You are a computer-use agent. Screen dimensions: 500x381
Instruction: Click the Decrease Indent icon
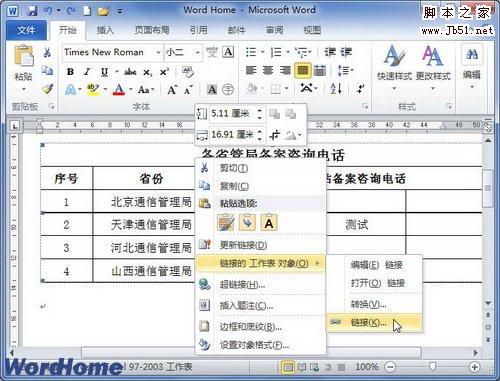[x=330, y=52]
